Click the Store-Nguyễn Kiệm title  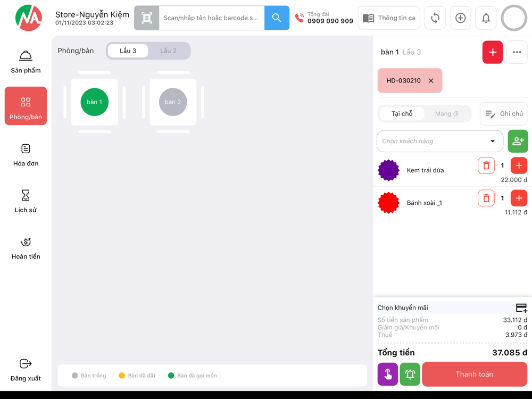tap(92, 14)
